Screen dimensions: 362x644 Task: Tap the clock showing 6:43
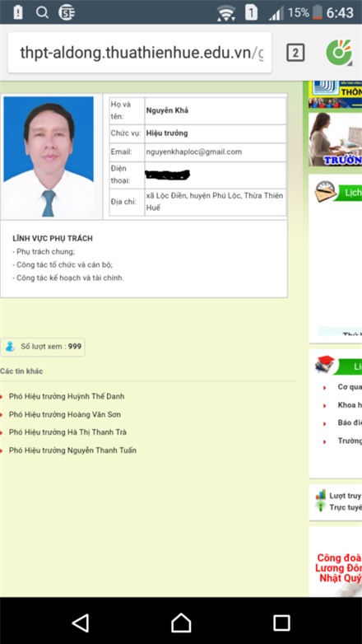click(x=340, y=12)
